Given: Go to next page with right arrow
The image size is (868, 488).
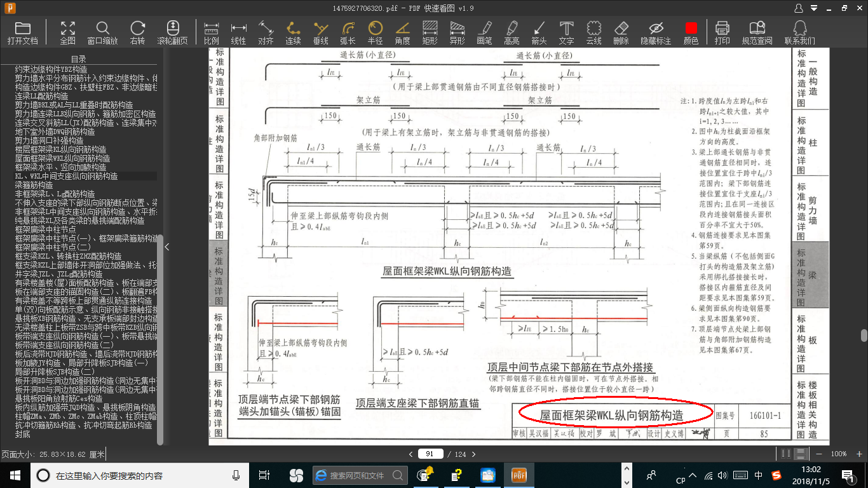Looking at the screenshot, I should [475, 454].
